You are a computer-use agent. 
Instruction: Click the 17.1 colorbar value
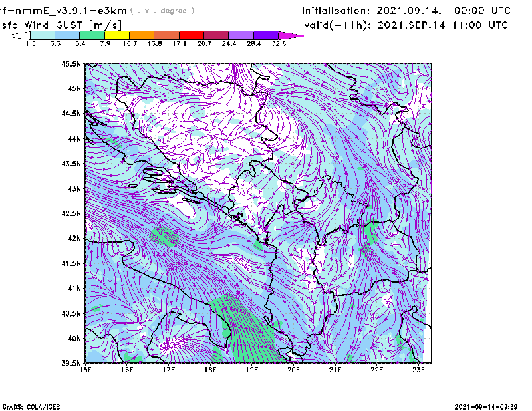click(180, 43)
